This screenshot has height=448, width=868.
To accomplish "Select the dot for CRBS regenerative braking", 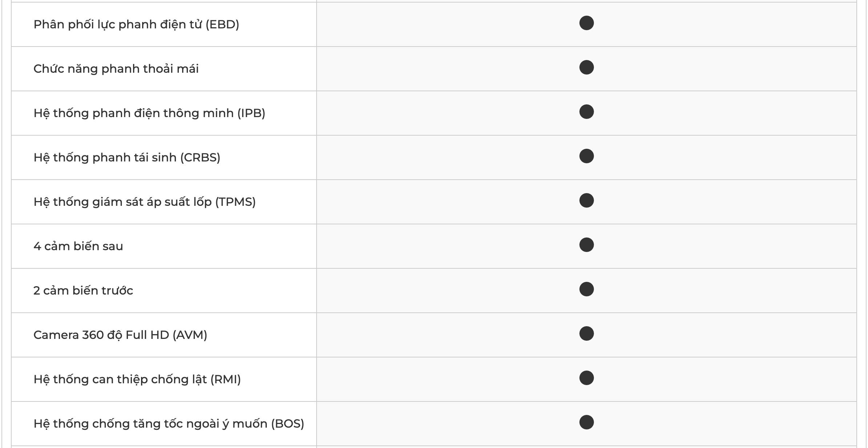I will click(586, 156).
